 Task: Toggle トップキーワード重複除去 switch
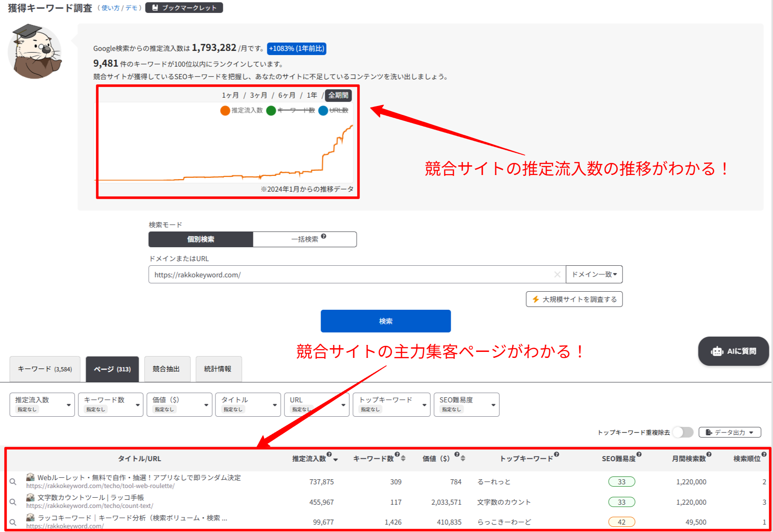(x=683, y=432)
